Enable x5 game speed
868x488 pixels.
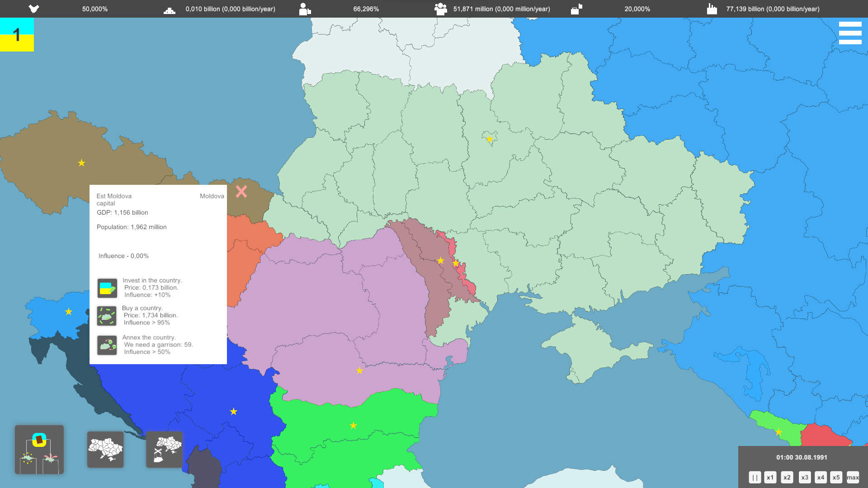[836, 477]
